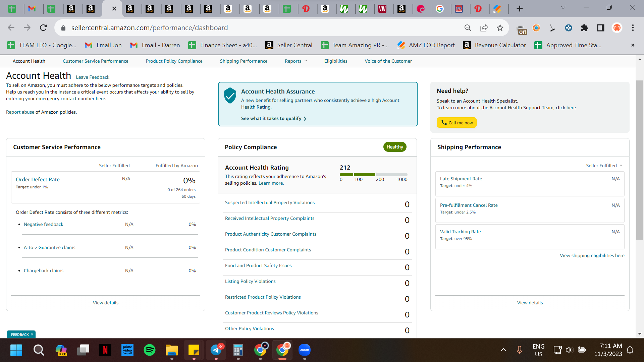Open Windows taskbar search
644x362 pixels.
pyautogui.click(x=39, y=350)
